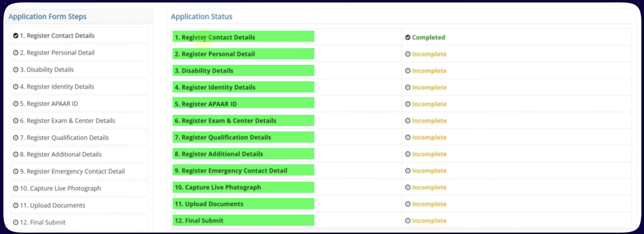Image resolution: width=644 pixels, height=234 pixels.
Task: Click the Completed status label text
Action: coord(428,38)
